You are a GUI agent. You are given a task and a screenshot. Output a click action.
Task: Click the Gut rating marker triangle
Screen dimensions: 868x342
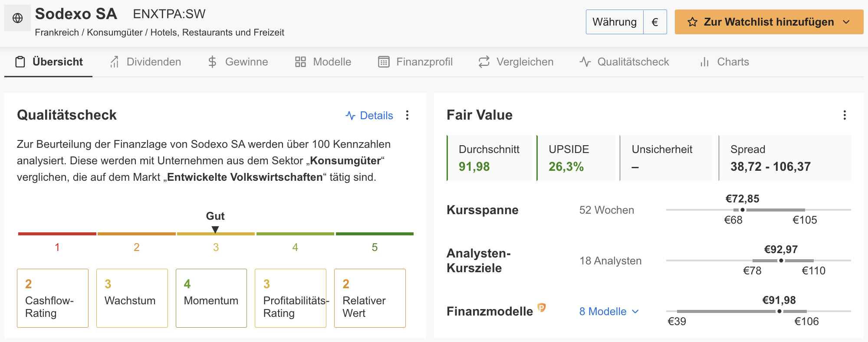click(x=215, y=229)
